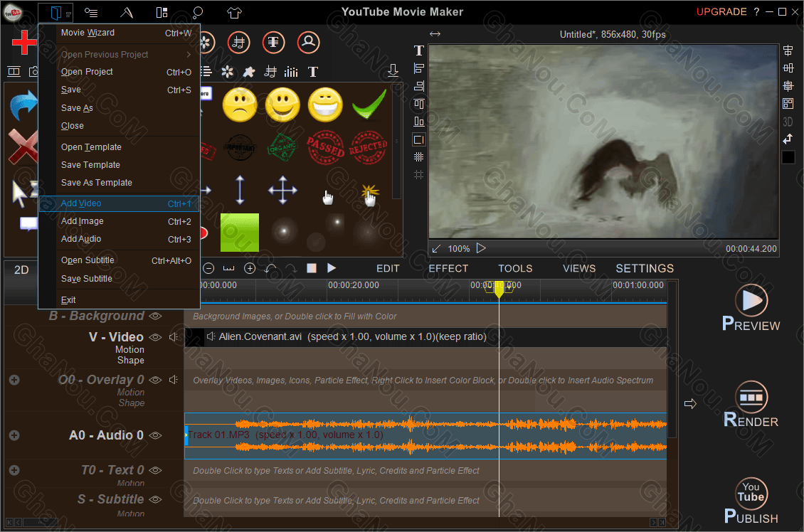Choose Add Video from the menu

(x=119, y=203)
